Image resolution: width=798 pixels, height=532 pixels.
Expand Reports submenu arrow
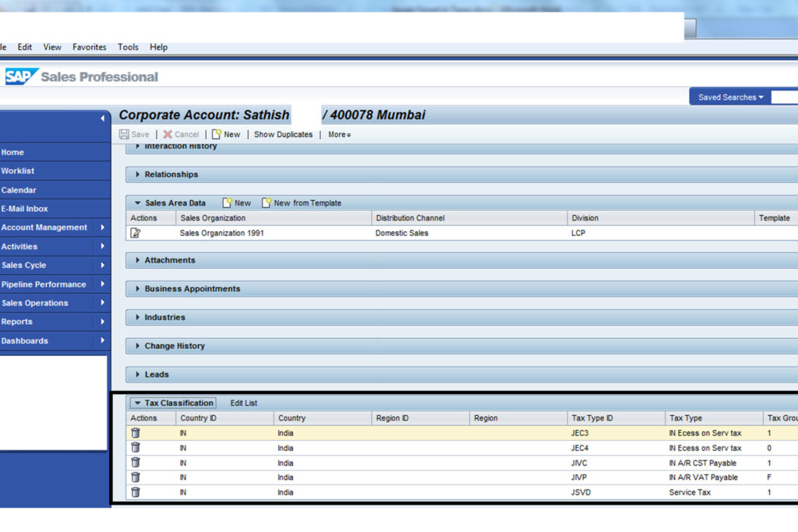102,322
